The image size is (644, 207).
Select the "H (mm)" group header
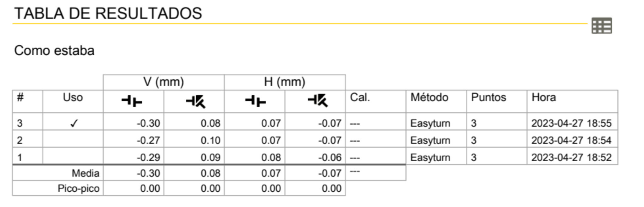(285, 82)
